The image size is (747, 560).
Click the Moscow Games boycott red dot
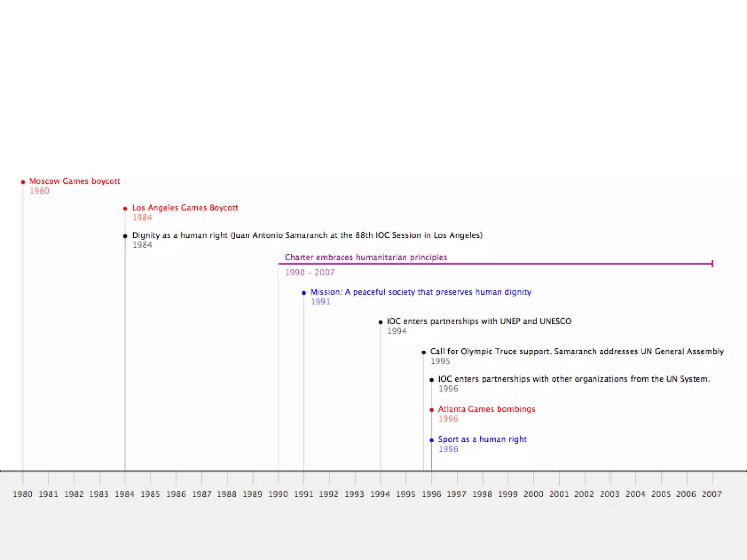click(23, 182)
